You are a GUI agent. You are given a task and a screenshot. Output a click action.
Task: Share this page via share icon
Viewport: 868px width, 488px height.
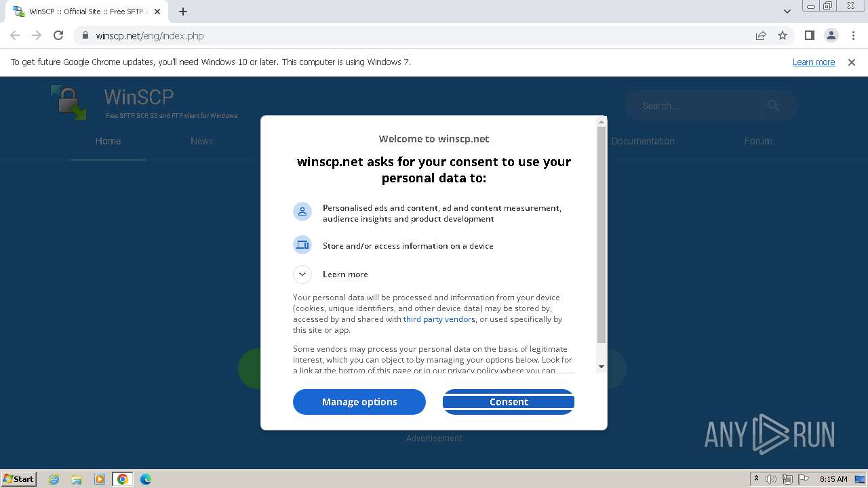pyautogui.click(x=761, y=36)
